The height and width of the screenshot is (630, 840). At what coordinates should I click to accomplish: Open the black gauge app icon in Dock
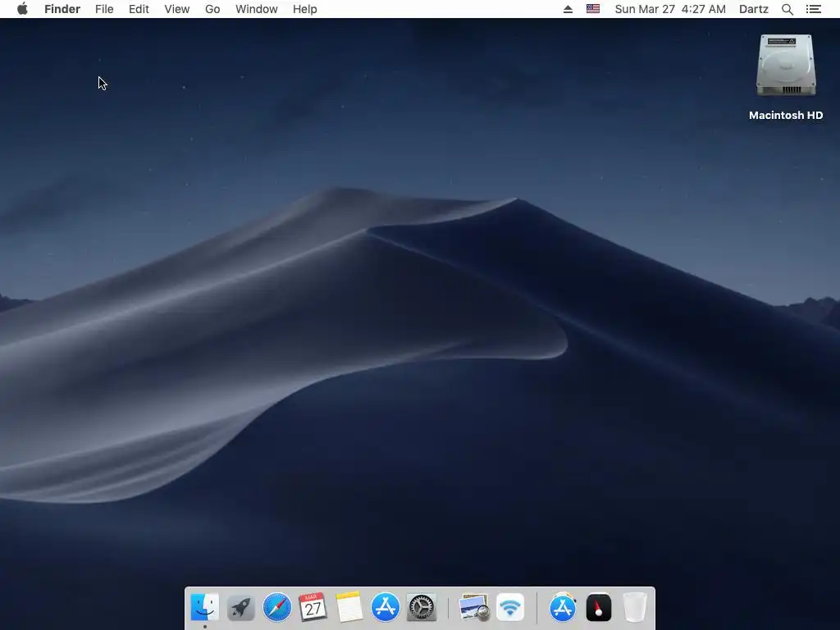599,608
